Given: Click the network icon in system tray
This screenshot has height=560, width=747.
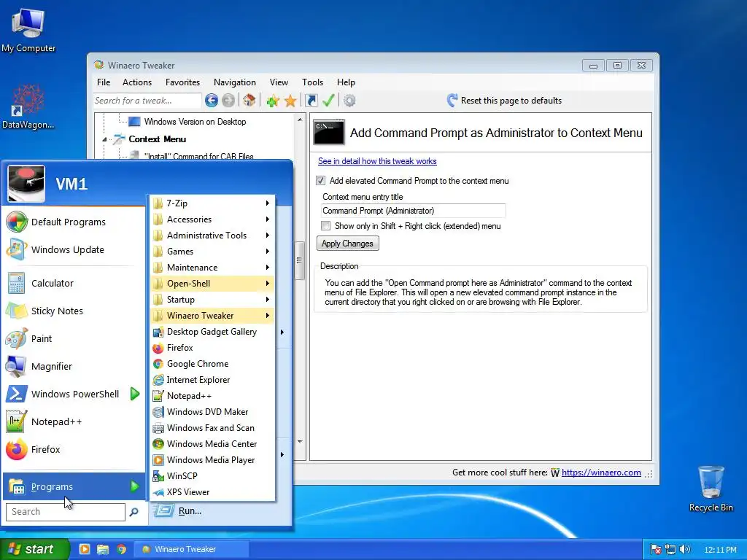Looking at the screenshot, I should click(x=670, y=549).
